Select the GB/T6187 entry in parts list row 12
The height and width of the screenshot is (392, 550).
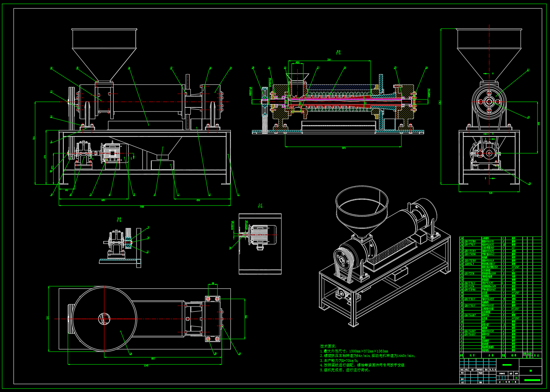pos(470,315)
